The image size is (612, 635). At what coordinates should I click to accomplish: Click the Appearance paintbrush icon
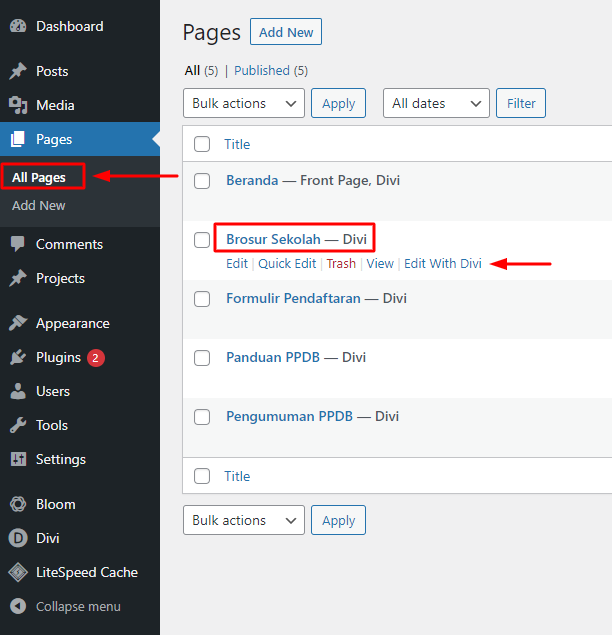click(x=18, y=323)
